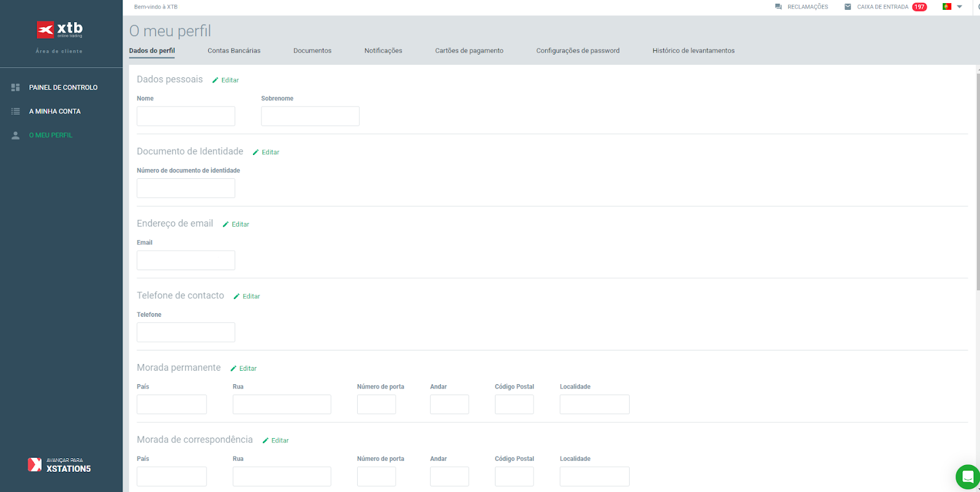Expand the language dropdown arrow

point(960,7)
